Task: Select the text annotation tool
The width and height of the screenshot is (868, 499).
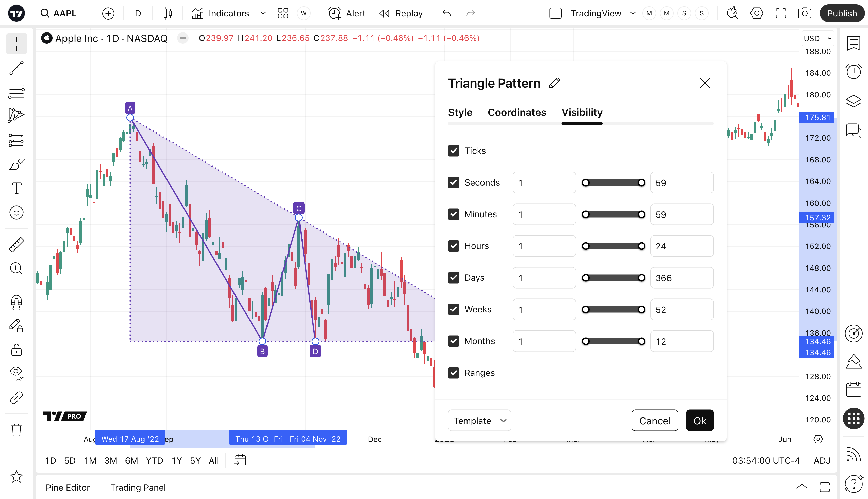Action: (x=16, y=188)
